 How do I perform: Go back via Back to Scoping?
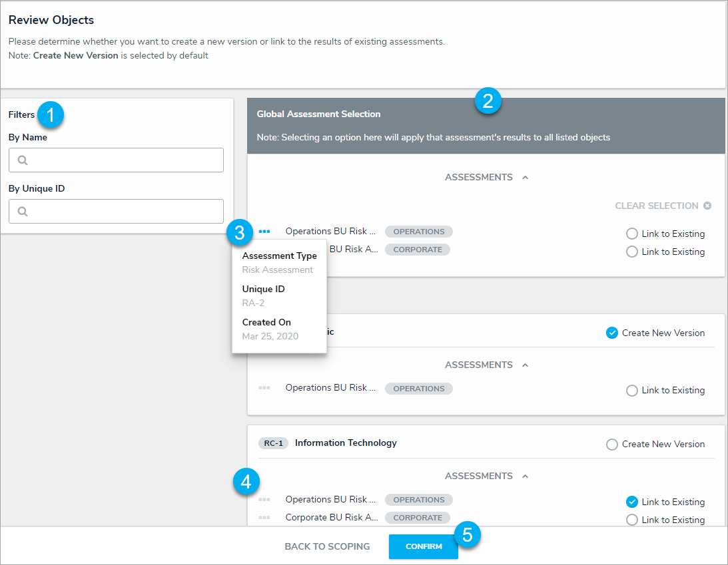pyautogui.click(x=327, y=546)
